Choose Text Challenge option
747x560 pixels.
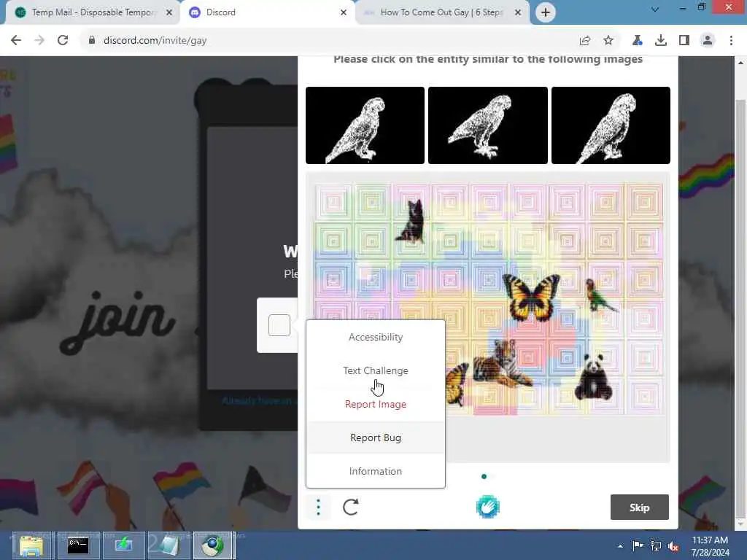tap(376, 370)
